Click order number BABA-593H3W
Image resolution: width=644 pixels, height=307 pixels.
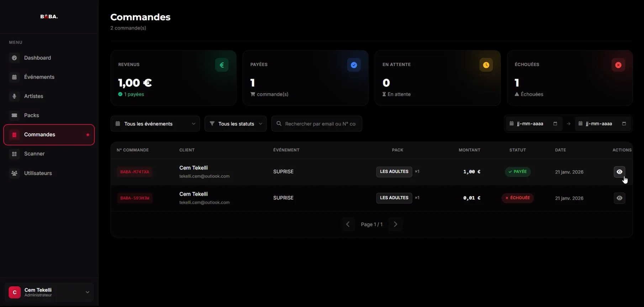pos(135,198)
